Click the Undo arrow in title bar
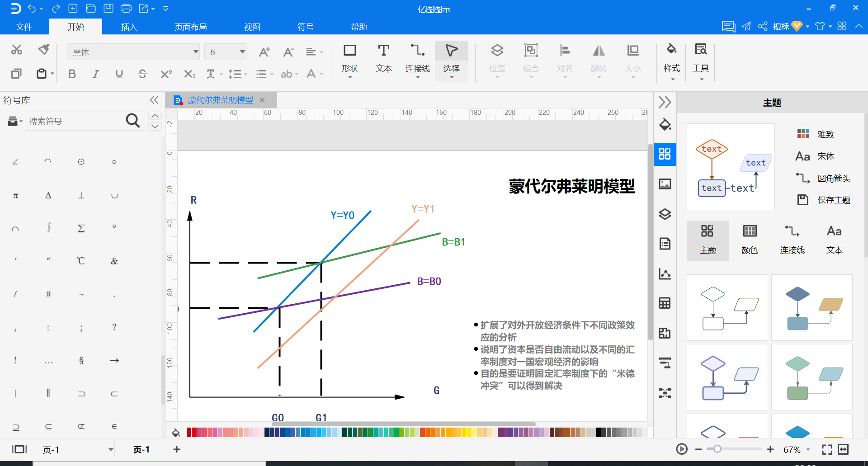Screen dimensions: 868x466 (x=32, y=8)
